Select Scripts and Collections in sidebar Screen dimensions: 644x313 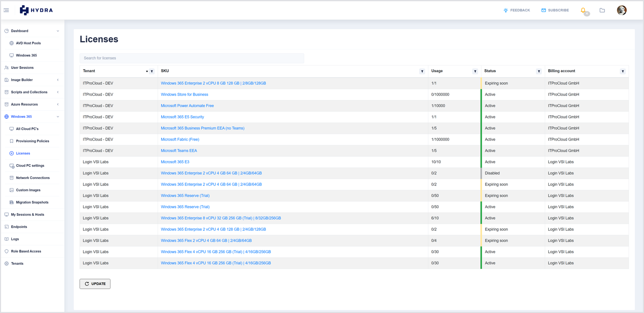pyautogui.click(x=29, y=92)
